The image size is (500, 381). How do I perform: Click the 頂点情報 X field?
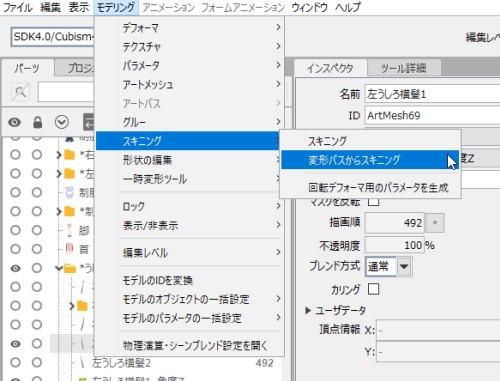tap(438, 331)
